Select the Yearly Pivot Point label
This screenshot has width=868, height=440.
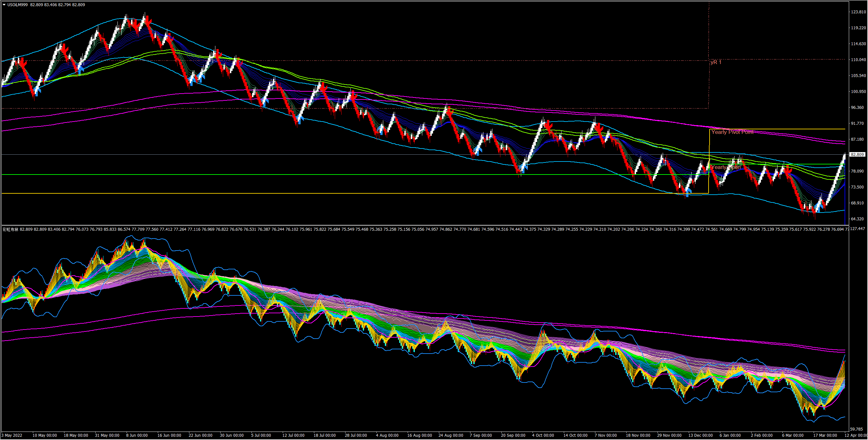coord(732,132)
